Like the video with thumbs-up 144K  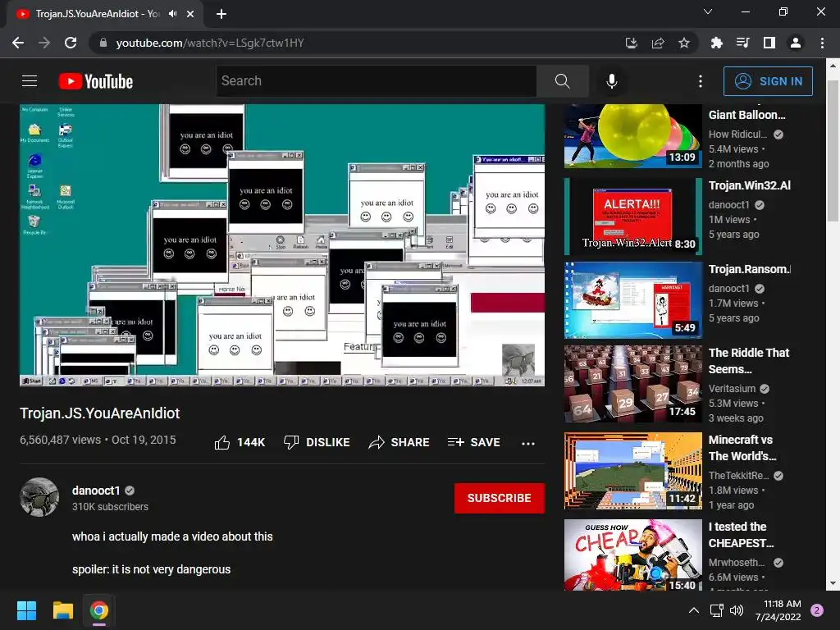[x=240, y=442]
